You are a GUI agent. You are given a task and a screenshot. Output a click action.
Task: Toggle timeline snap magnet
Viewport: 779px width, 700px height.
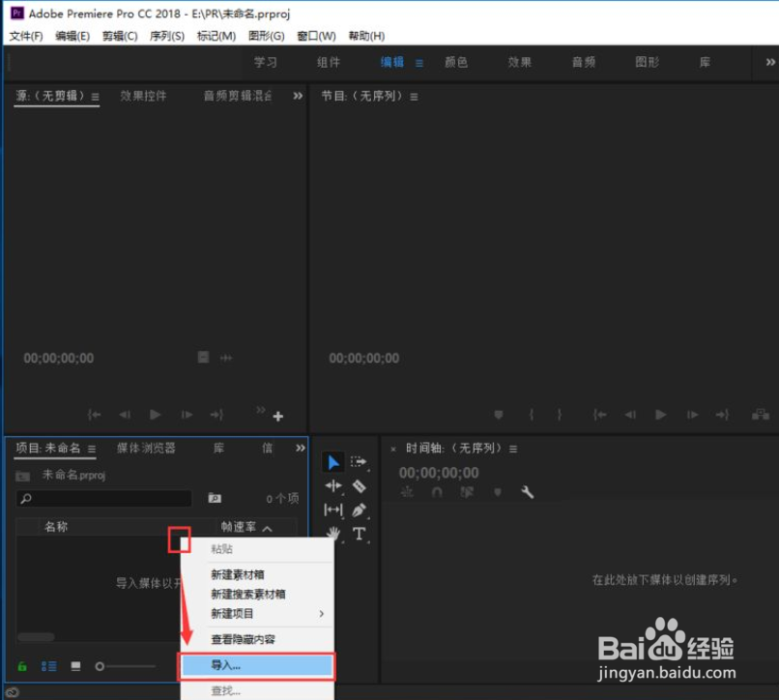pyautogui.click(x=437, y=492)
